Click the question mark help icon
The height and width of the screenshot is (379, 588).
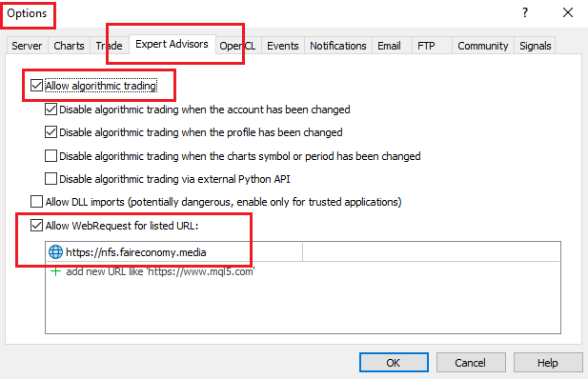(525, 13)
